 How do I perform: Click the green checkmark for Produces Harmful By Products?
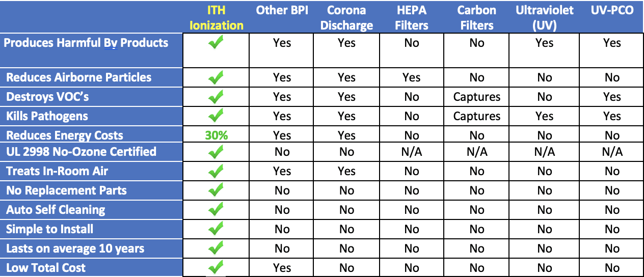[216, 44]
